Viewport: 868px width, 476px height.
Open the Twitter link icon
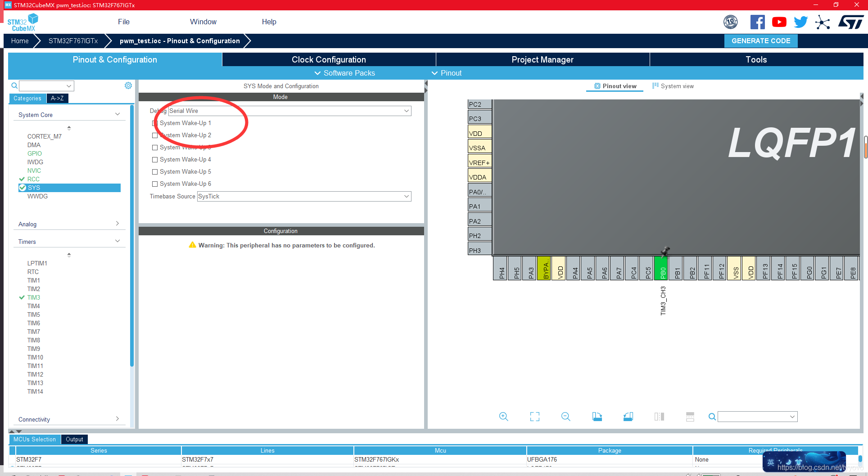[801, 22]
